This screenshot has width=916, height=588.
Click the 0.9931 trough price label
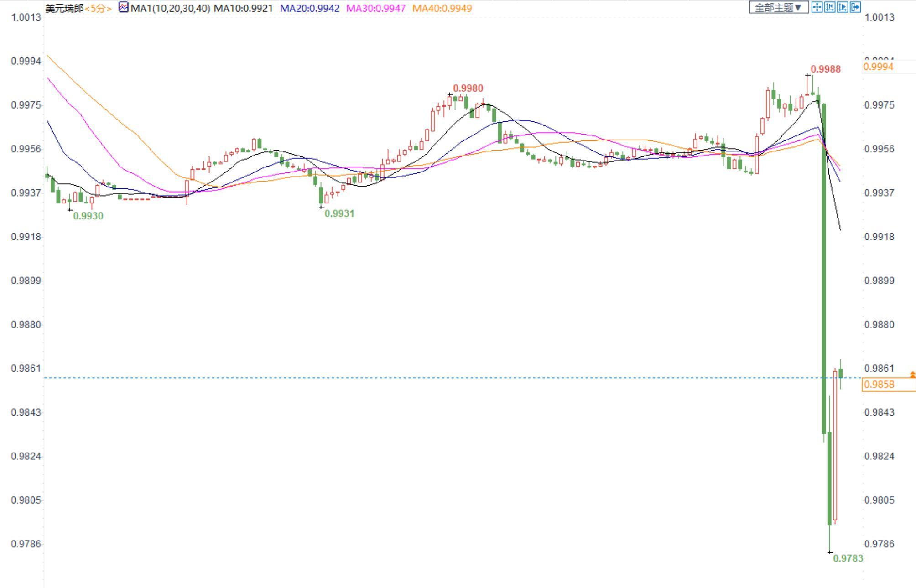point(339,213)
